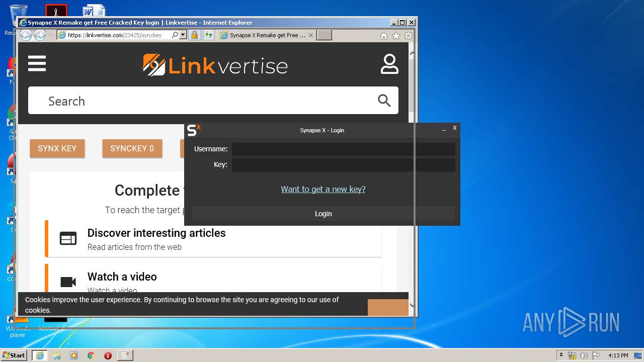Image resolution: width=644 pixels, height=362 pixels.
Task: Click the Adobe Reader desktop icon
Action: 56,10
